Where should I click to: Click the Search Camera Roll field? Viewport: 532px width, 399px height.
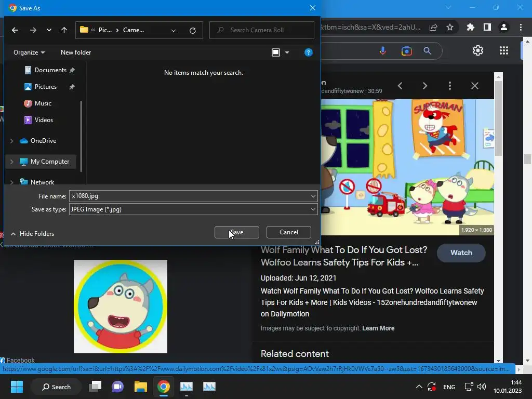pyautogui.click(x=262, y=30)
